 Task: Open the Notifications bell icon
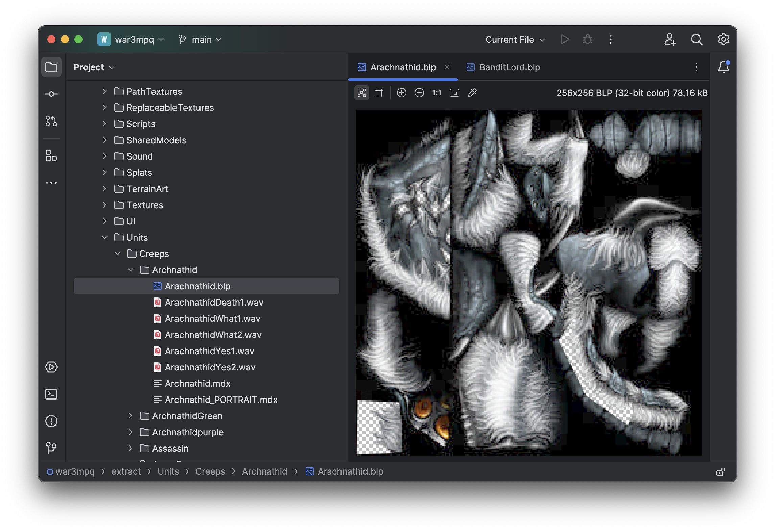point(724,67)
